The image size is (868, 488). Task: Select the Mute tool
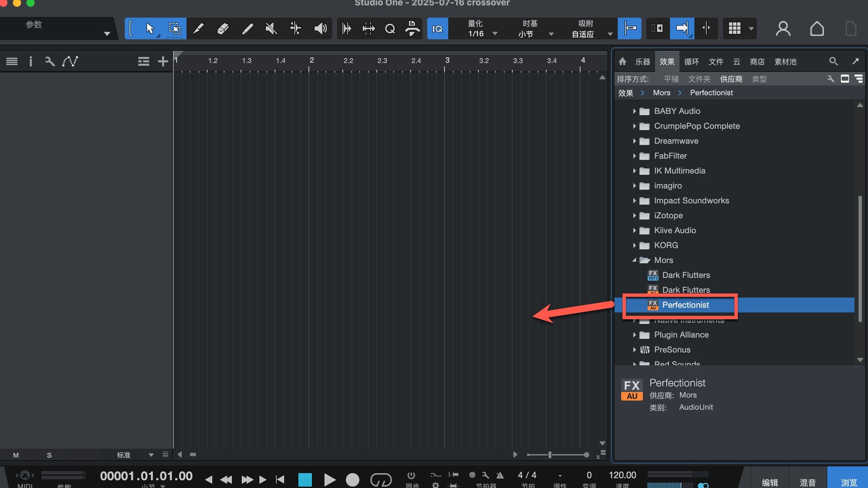coord(271,28)
